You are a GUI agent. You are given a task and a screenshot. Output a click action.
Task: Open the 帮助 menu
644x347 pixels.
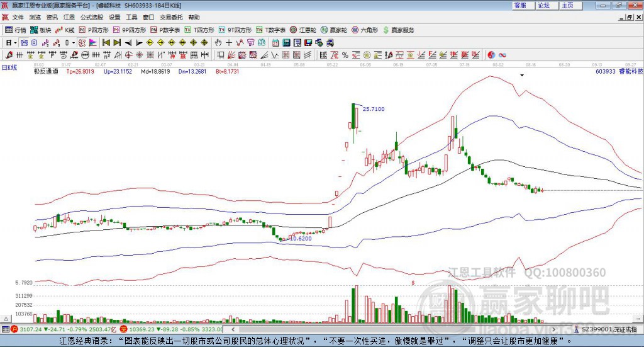pyautogui.click(x=194, y=17)
